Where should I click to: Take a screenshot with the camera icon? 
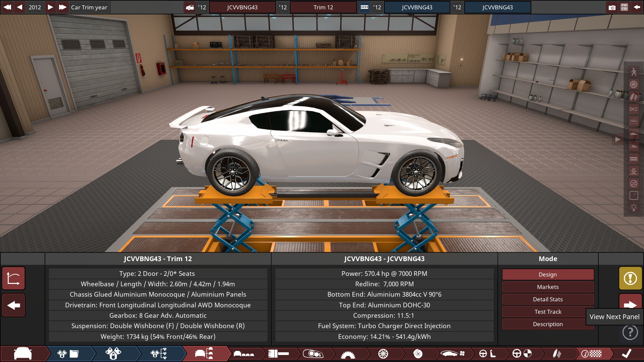click(x=612, y=7)
